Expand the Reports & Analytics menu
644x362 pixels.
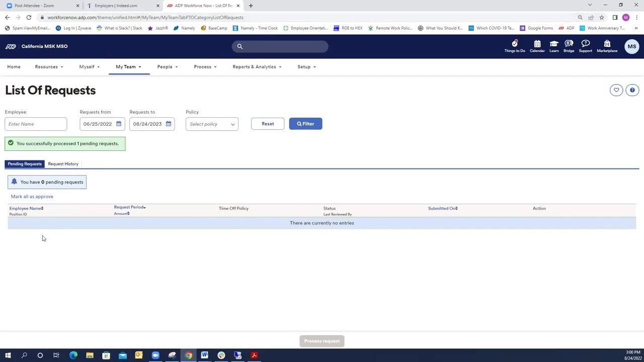(x=257, y=67)
